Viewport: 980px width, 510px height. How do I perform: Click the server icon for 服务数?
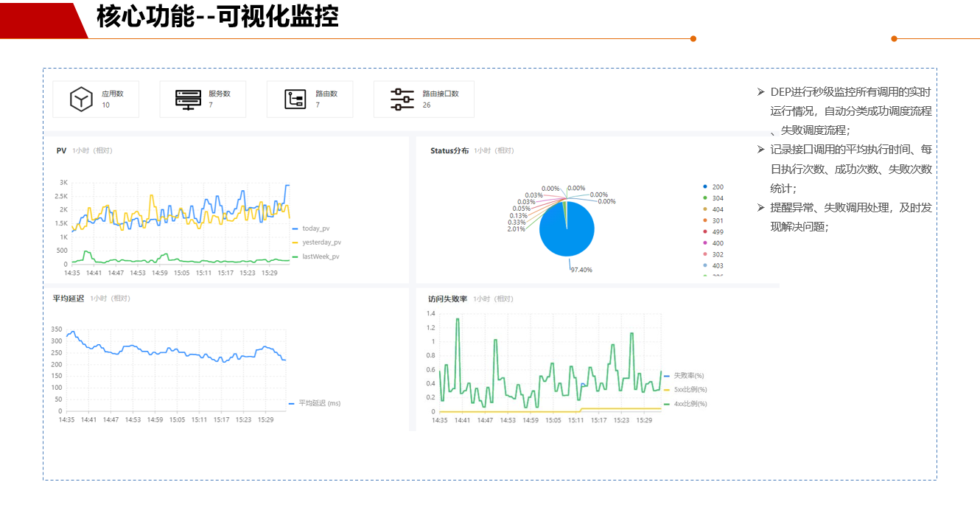coord(188,99)
